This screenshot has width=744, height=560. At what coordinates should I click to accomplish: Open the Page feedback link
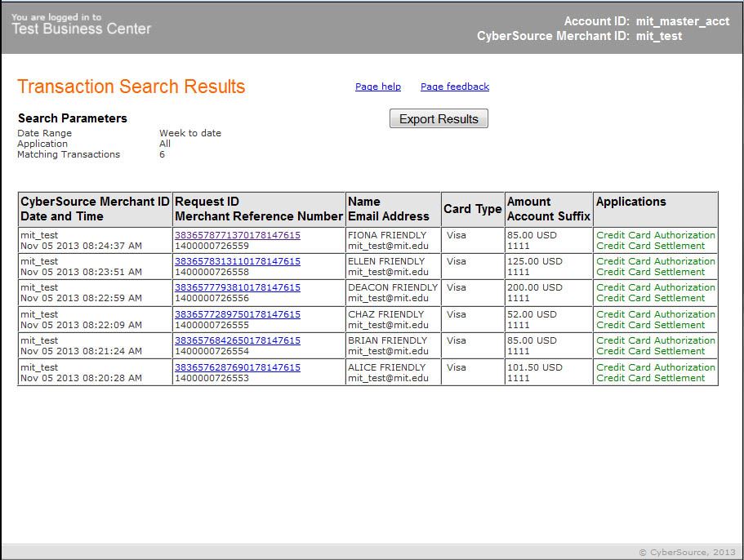[x=454, y=87]
